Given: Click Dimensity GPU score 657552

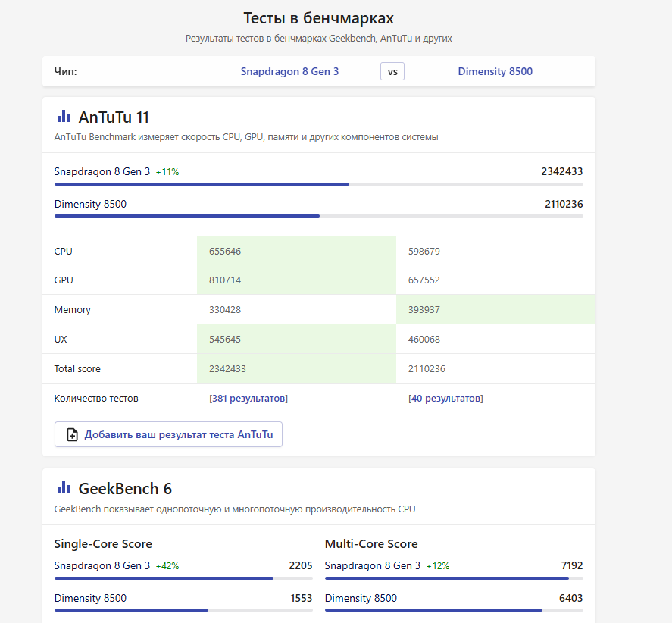Looking at the screenshot, I should tap(424, 280).
